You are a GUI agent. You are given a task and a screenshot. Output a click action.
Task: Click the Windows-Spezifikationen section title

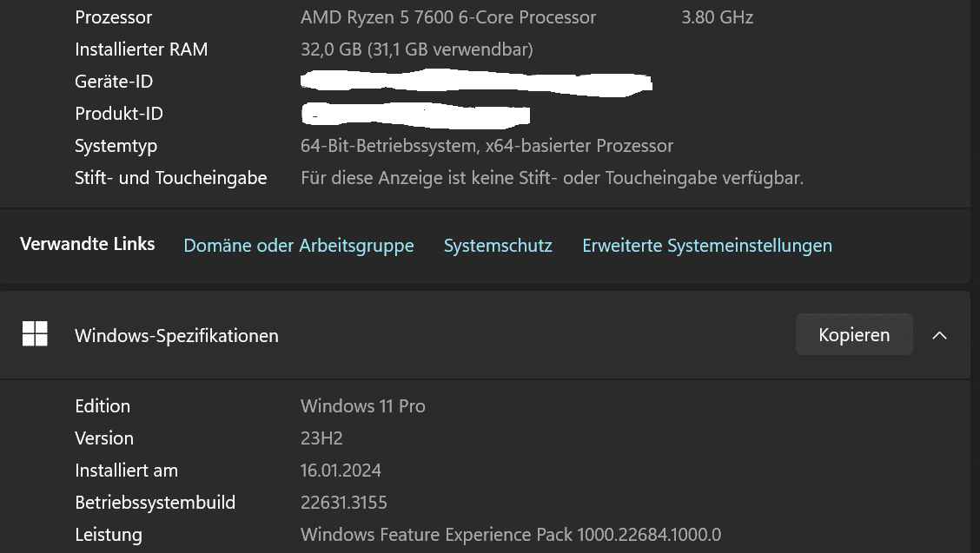click(177, 336)
